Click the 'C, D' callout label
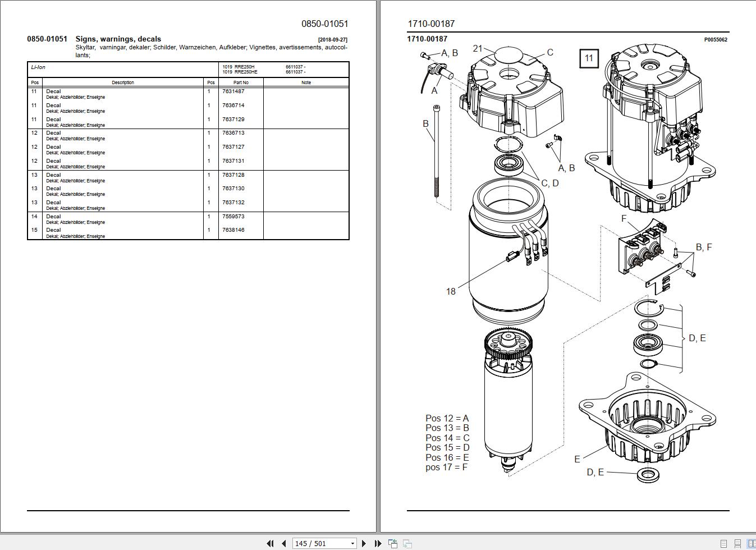 pos(550,184)
